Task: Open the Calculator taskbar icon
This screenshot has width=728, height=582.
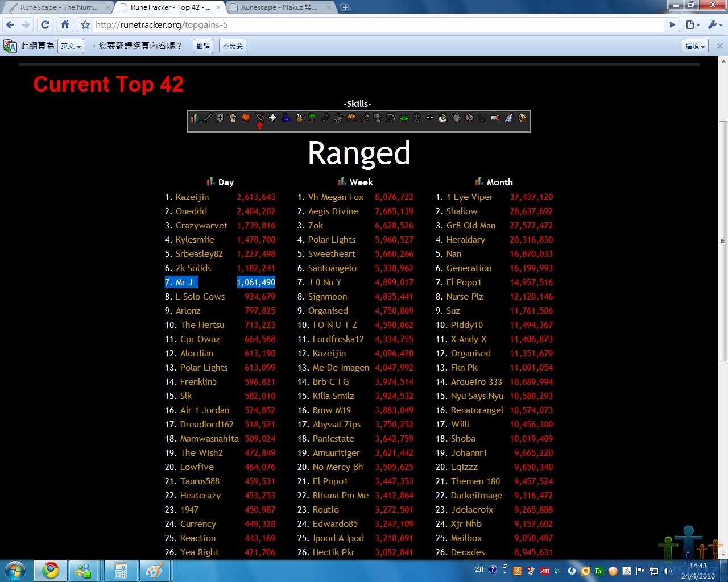Action: [121, 571]
